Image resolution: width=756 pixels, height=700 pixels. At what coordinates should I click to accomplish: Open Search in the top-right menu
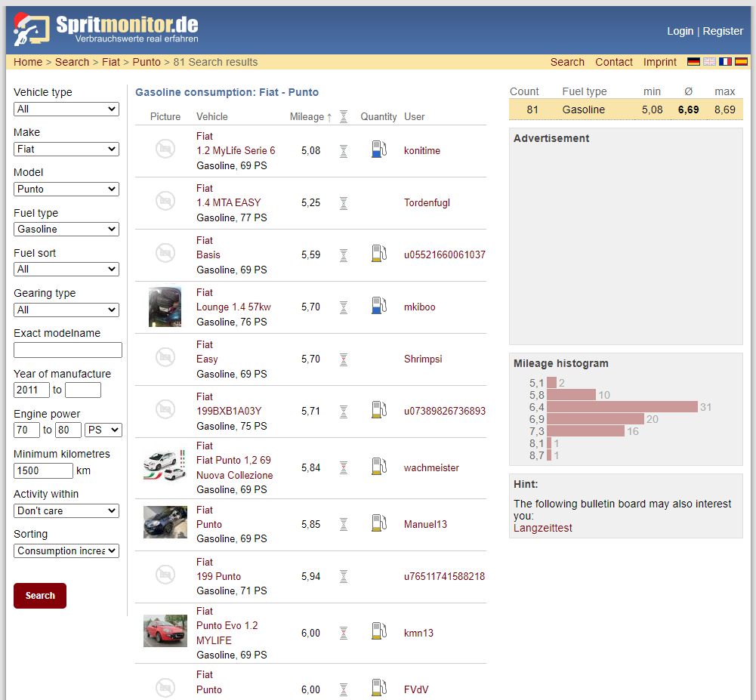tap(567, 62)
